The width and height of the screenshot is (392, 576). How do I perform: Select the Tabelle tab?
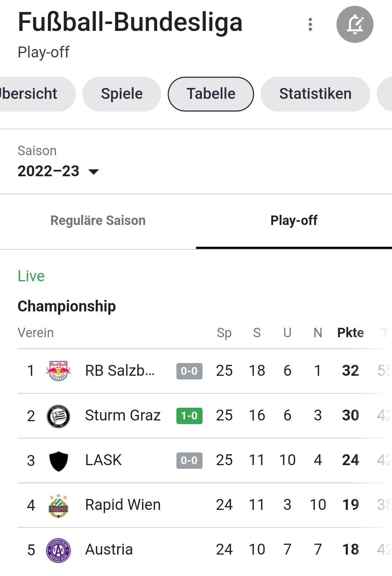pyautogui.click(x=211, y=94)
